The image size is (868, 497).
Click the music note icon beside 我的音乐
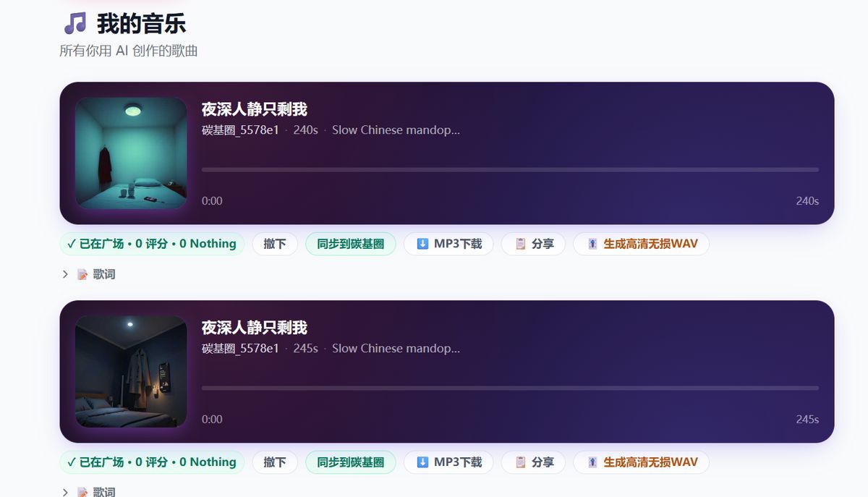point(75,24)
